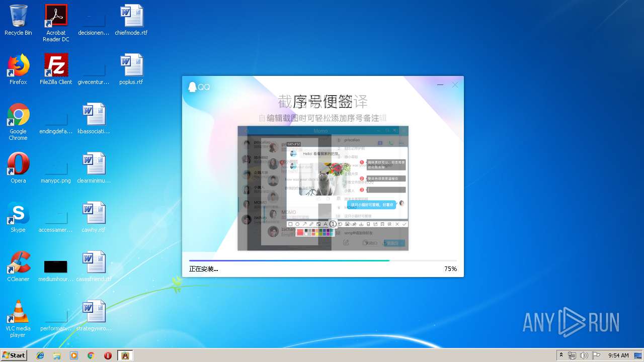Open the volume control tray icon
Screen dimensions: 644x362
(584, 355)
